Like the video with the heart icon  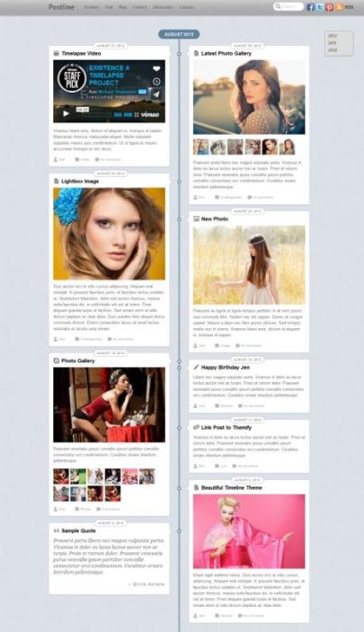(156, 68)
